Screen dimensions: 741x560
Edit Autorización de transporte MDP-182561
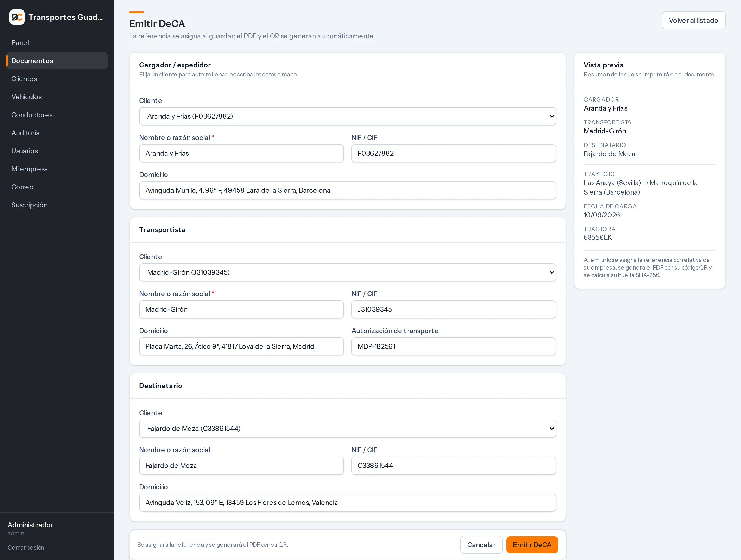click(x=454, y=346)
